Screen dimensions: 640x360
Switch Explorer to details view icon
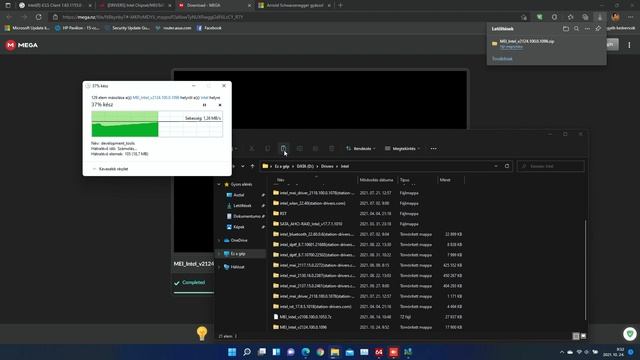point(576,336)
